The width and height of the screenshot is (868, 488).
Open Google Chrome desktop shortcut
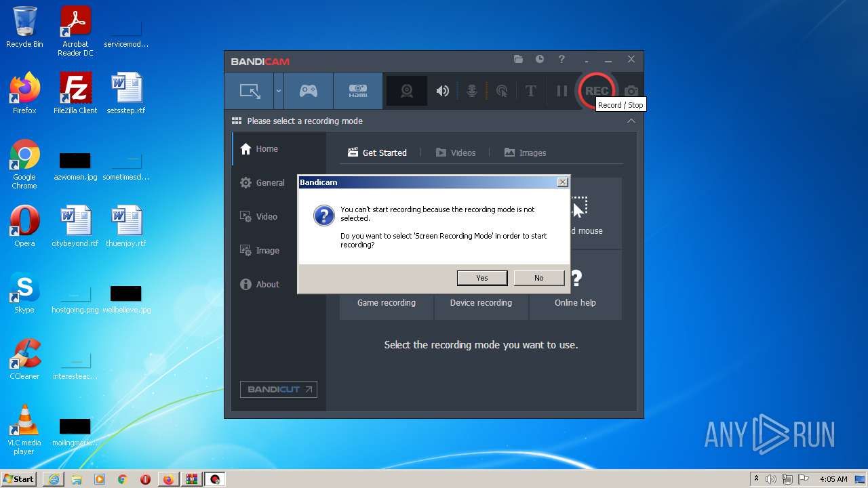pos(24,165)
